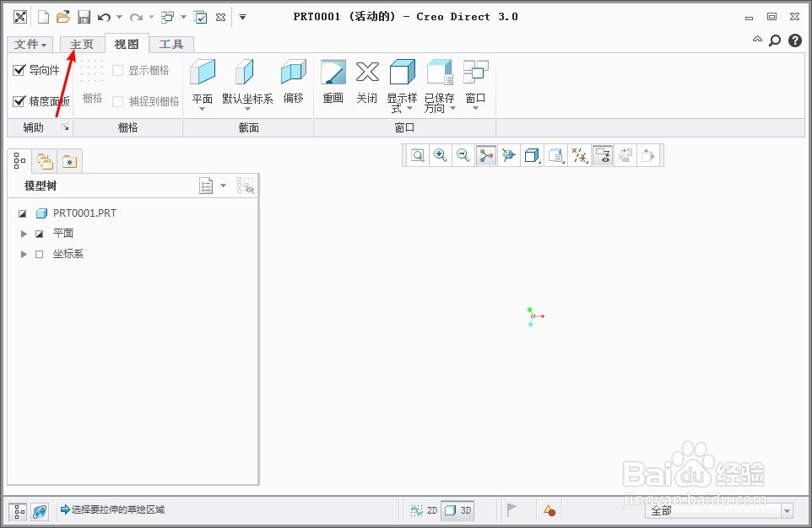Click the Zoom In magnifier icon
Screen dimensions: 812x528
click(440, 155)
